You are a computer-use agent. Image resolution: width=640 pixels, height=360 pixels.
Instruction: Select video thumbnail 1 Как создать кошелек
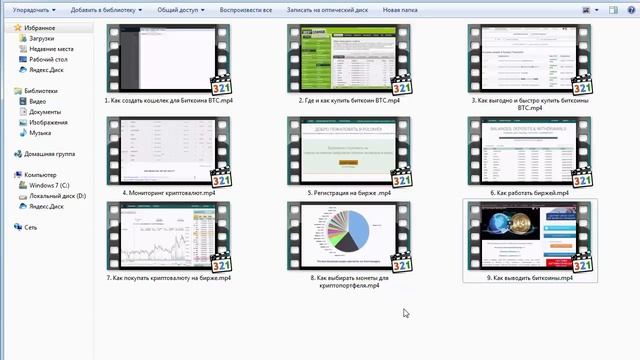point(168,58)
